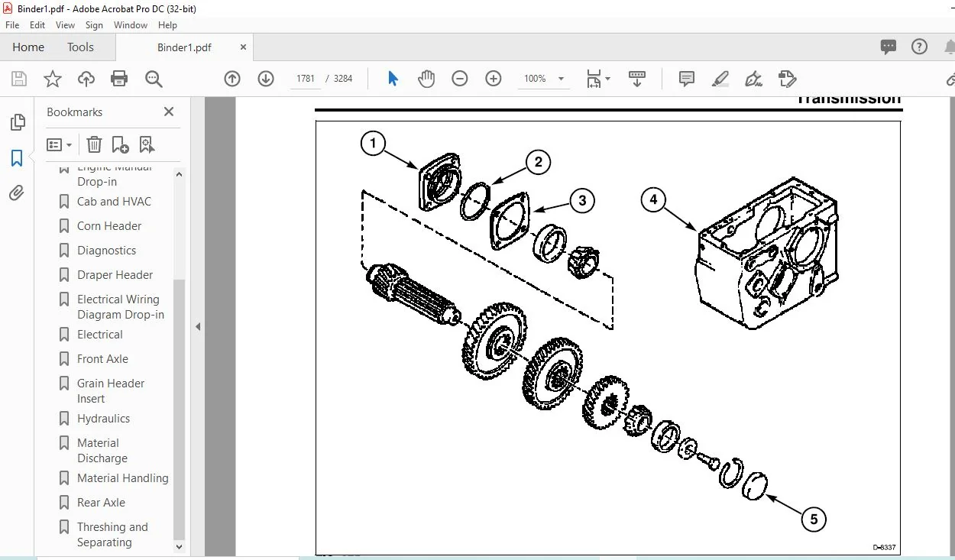The width and height of the screenshot is (955, 560).
Task: Print the document
Action: (x=119, y=79)
